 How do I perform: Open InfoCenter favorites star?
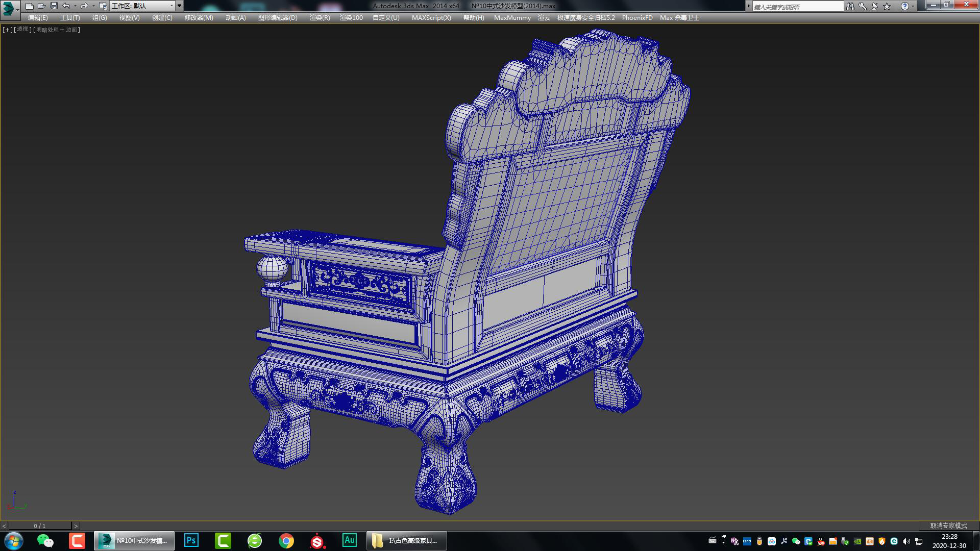[x=886, y=6]
